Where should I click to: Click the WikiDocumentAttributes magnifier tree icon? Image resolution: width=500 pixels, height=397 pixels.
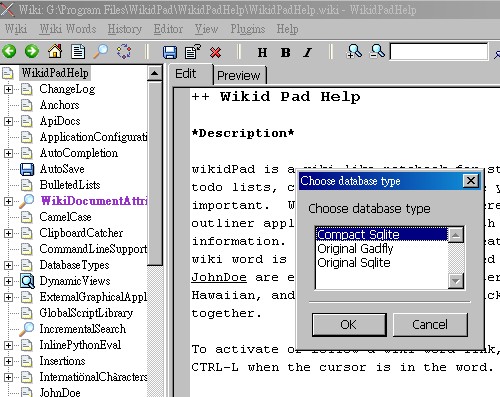click(27, 201)
